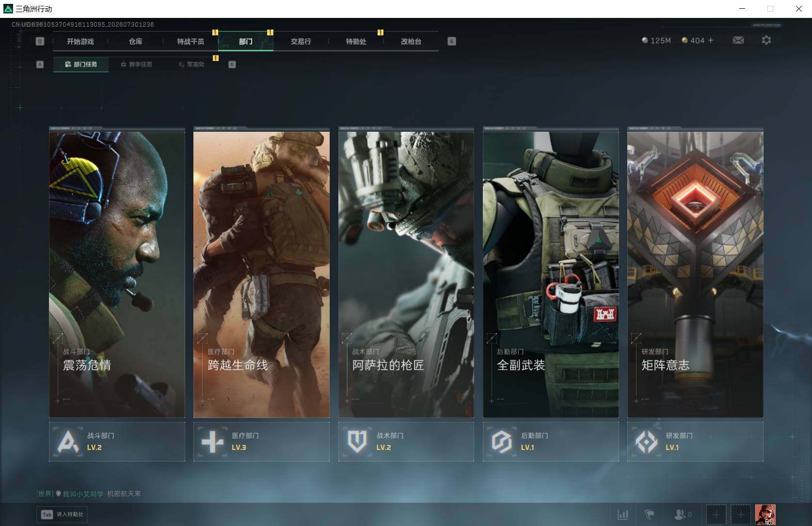Click the 医疗部门 LV.3 level panel
The width and height of the screenshot is (812, 526).
pyautogui.click(x=261, y=441)
